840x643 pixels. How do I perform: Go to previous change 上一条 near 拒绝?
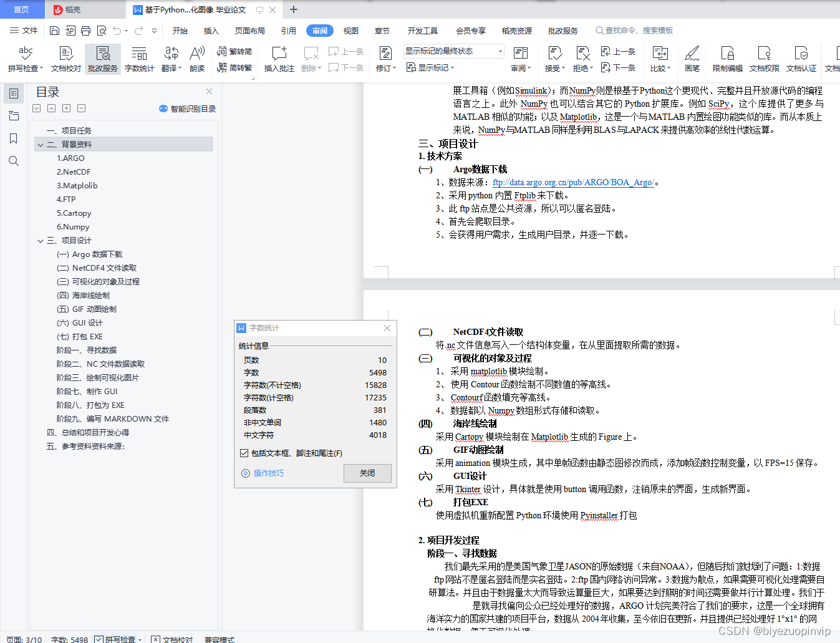coord(618,52)
